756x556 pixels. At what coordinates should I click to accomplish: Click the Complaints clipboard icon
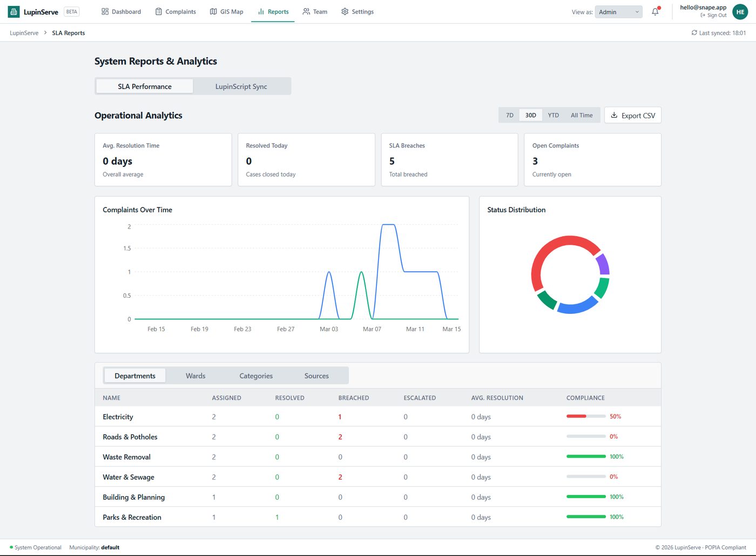click(x=159, y=11)
